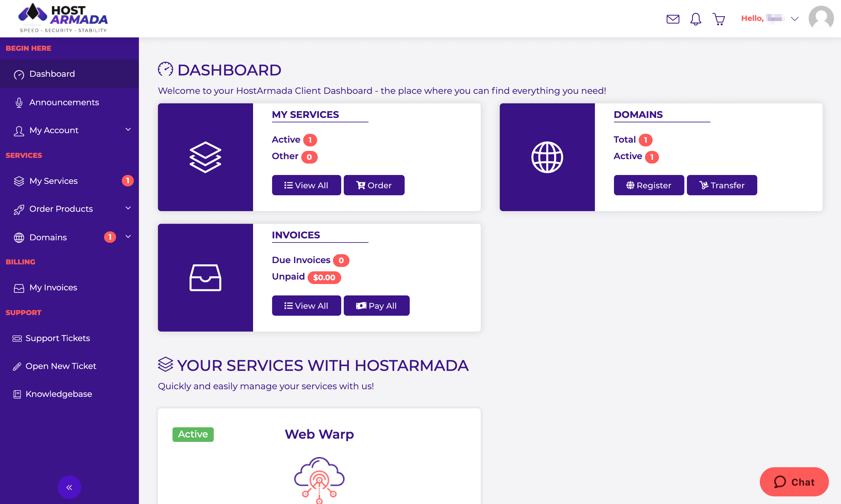Select Open New Ticket in sidebar
Viewport: 841px width, 504px height.
(x=69, y=366)
